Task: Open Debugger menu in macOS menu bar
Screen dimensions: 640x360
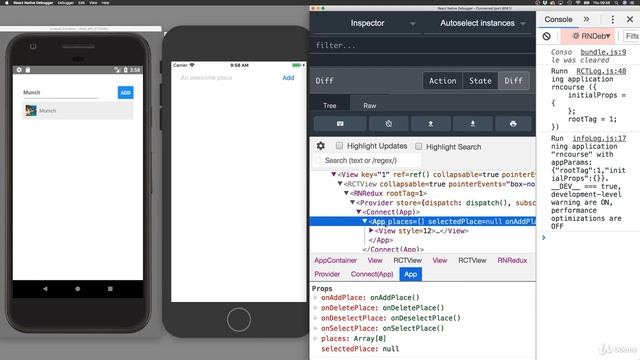Action: point(65,2)
